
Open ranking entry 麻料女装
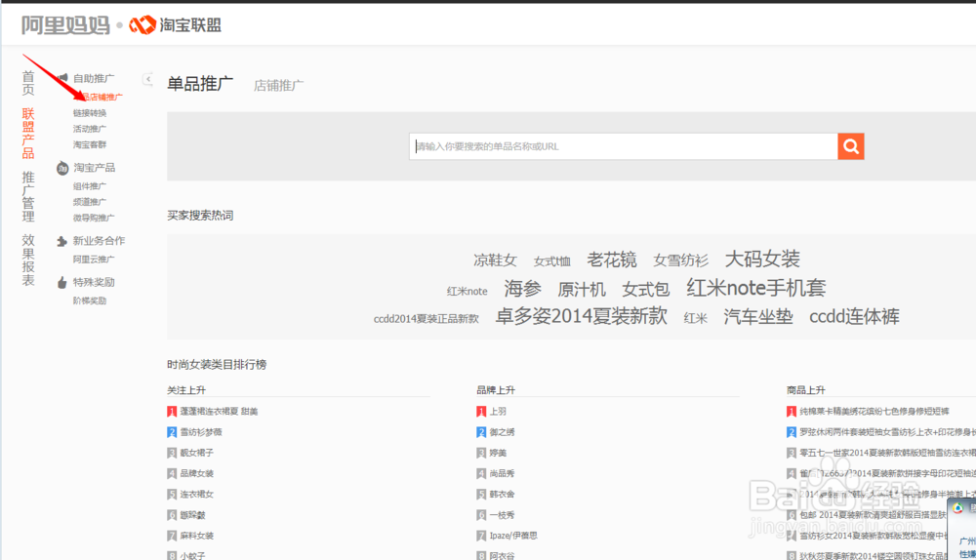[x=197, y=536]
